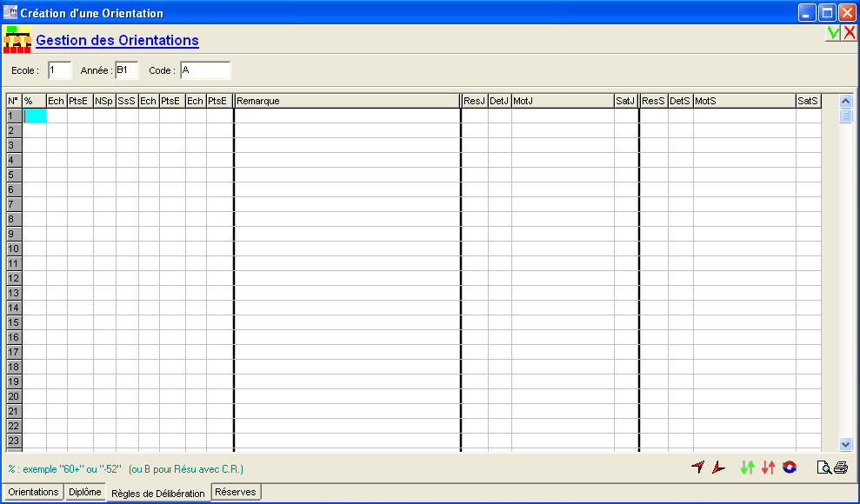Click the MotJ column header
Viewport: 860px width, 504px height.
point(563,101)
